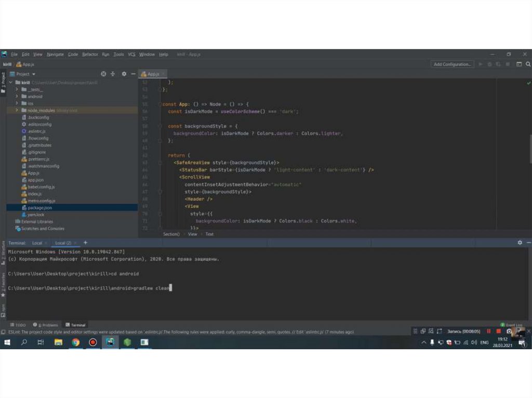Open Project panel settings gear
Screen dimensions: 532x398
124,74
